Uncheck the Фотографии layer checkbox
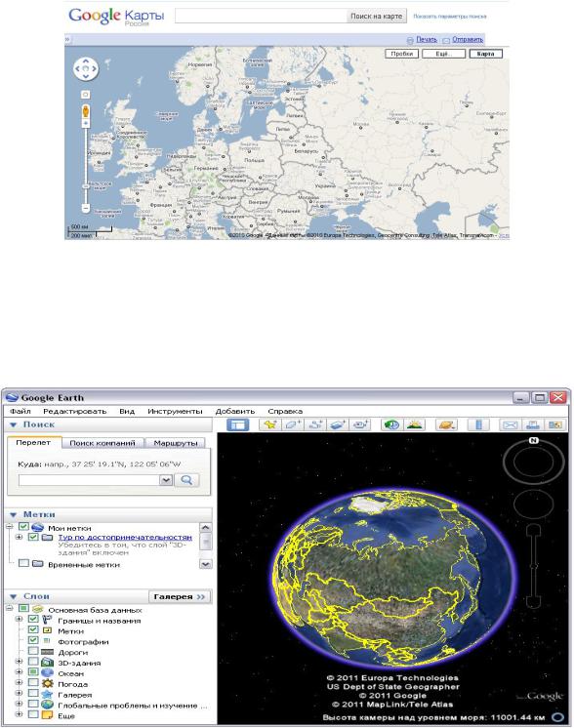Image resolution: width=574 pixels, height=728 pixels. [33, 640]
